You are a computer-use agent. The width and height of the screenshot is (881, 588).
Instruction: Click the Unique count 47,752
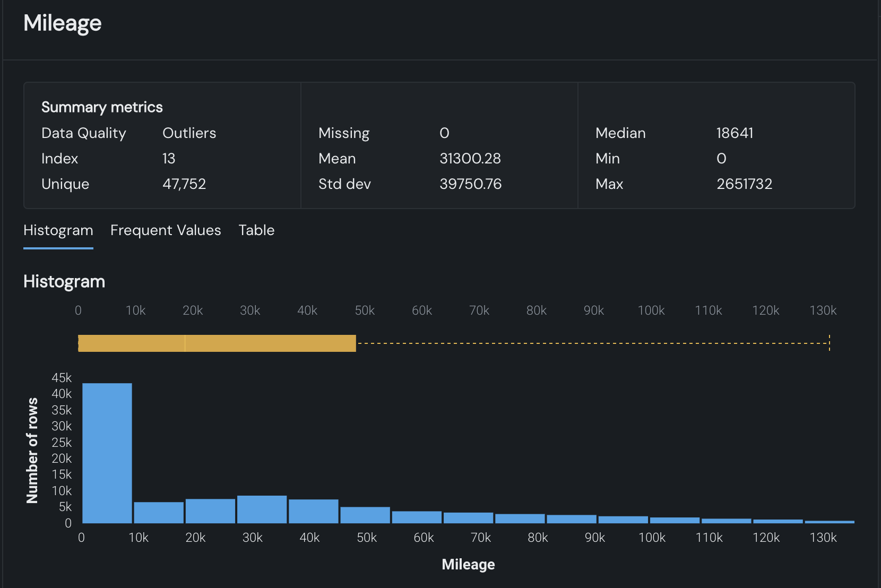tap(184, 184)
